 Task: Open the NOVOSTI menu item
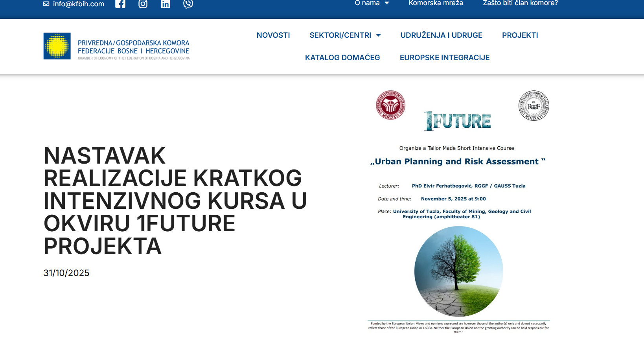(x=273, y=35)
